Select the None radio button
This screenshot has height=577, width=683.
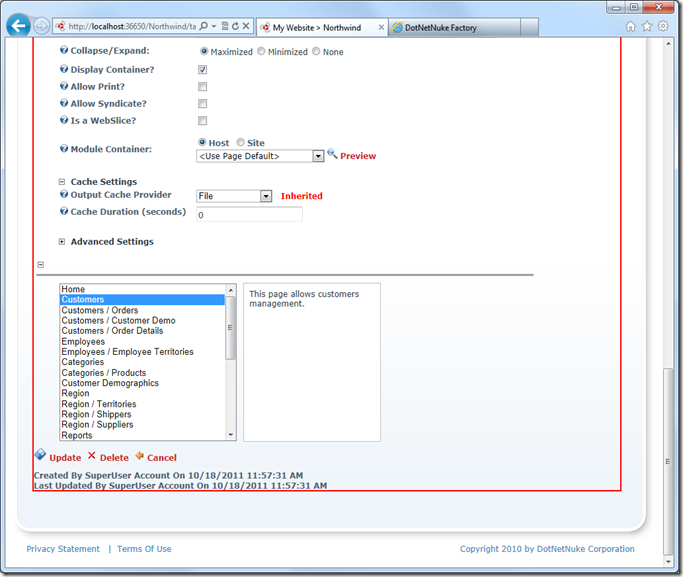coord(316,51)
